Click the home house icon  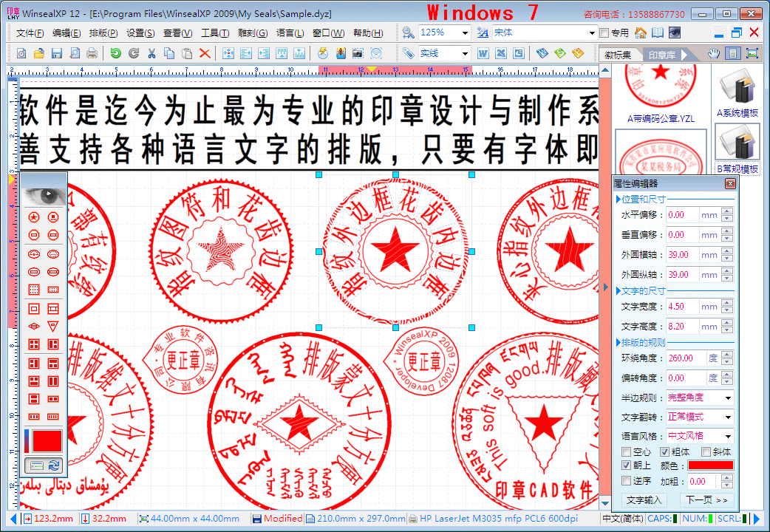pos(641,33)
